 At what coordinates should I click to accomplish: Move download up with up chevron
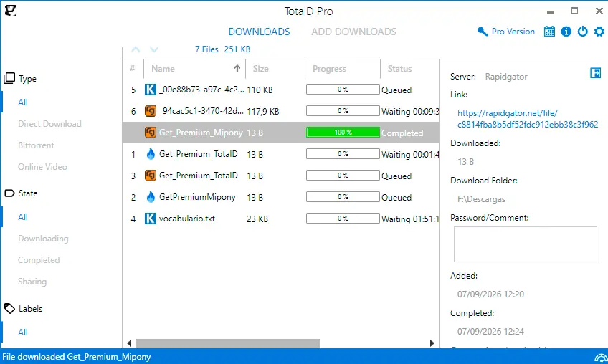coord(136,49)
